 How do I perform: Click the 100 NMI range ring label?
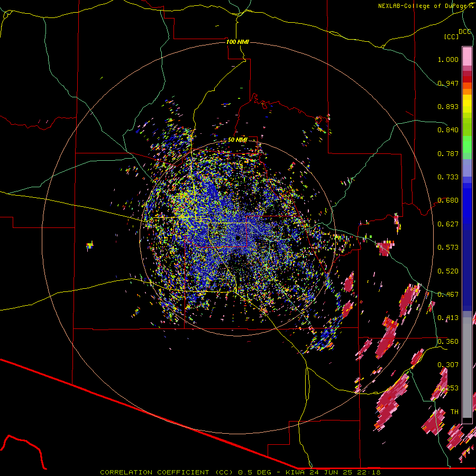[x=237, y=42]
